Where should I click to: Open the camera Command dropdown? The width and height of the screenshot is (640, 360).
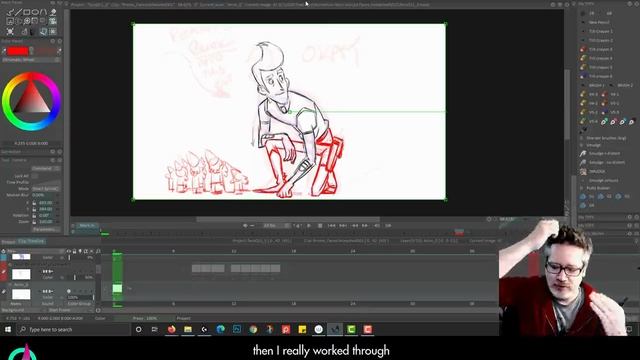pos(46,168)
